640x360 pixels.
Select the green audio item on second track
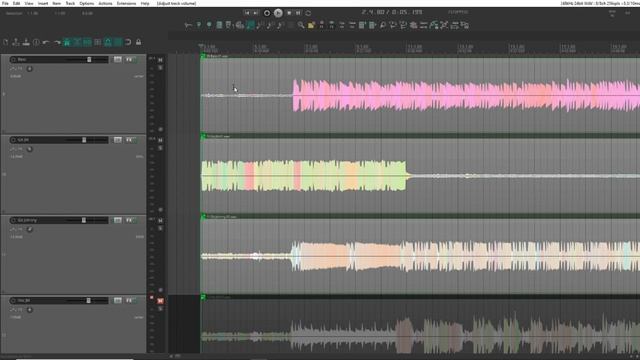coord(420,176)
